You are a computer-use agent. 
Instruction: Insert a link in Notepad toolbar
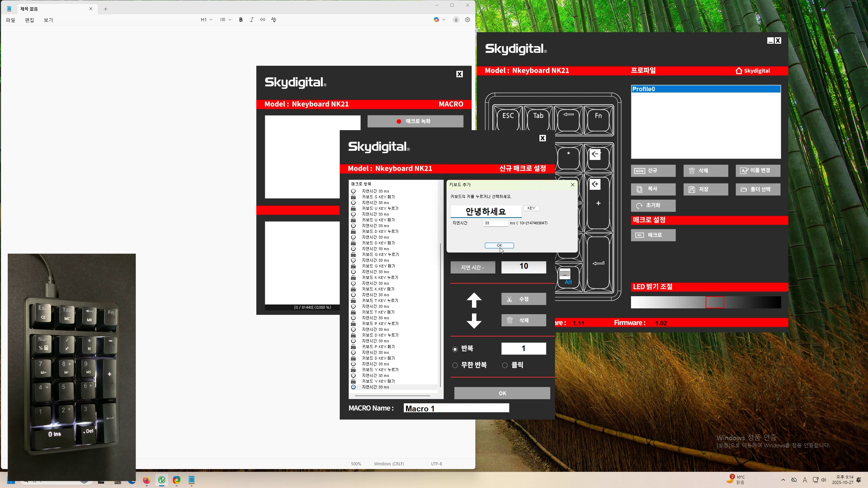262,20
